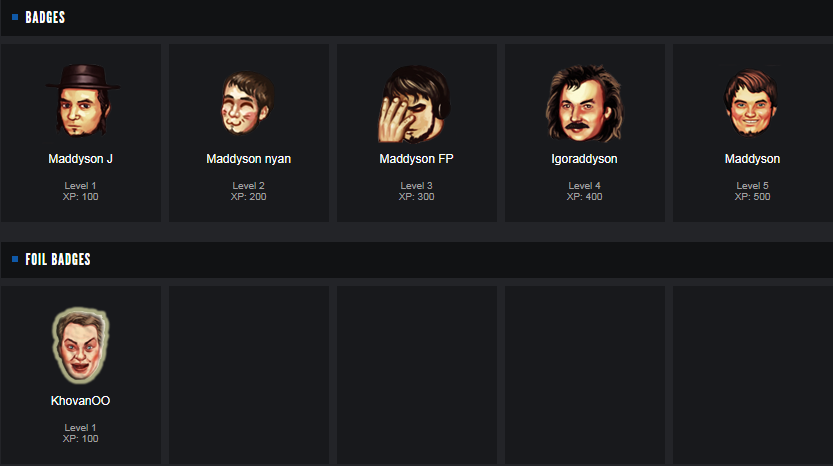Click the blue square beside Foil Badges
Screen dimensions: 833x466
[x=15, y=259]
